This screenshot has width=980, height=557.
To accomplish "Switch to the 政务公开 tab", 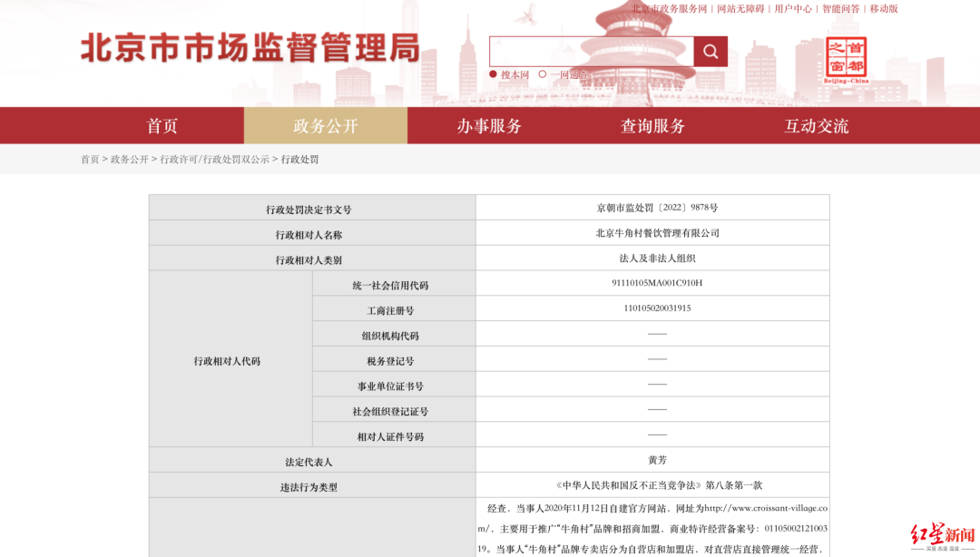I will [x=326, y=126].
